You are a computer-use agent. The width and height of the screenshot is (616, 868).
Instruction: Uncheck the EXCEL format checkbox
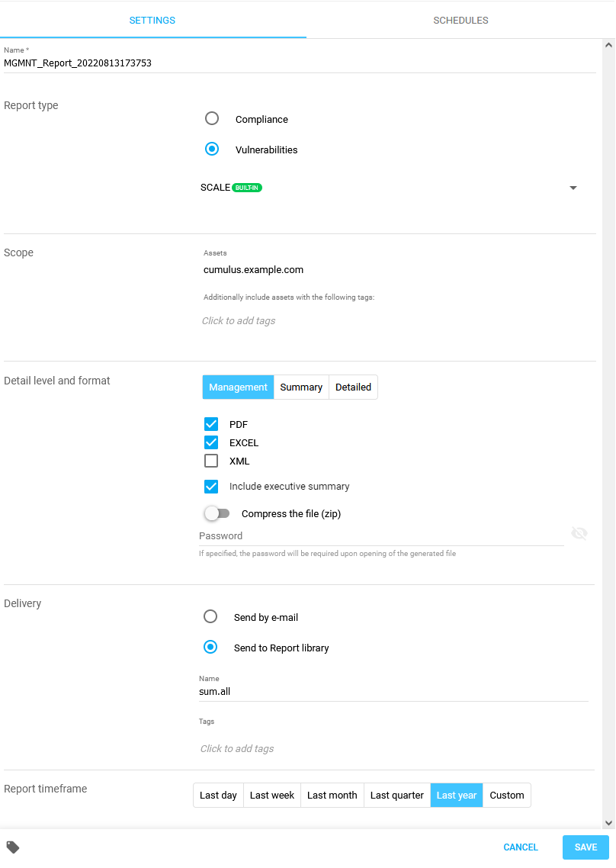coord(210,442)
